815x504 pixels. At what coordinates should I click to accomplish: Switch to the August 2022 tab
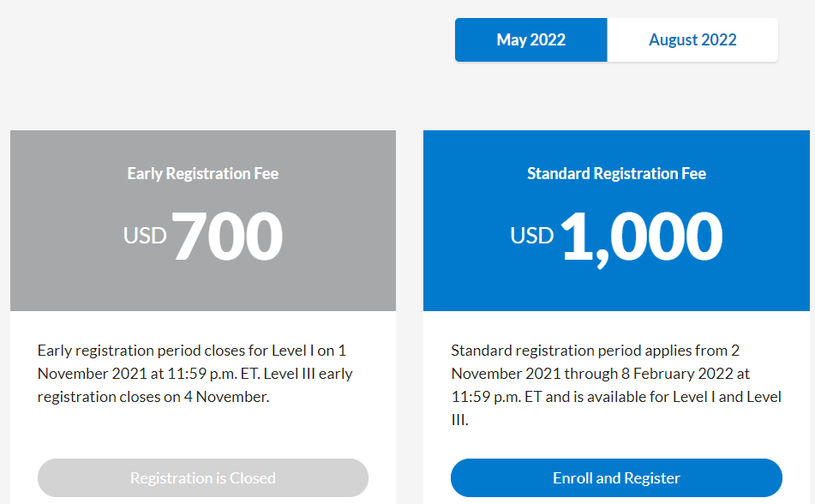[692, 40]
